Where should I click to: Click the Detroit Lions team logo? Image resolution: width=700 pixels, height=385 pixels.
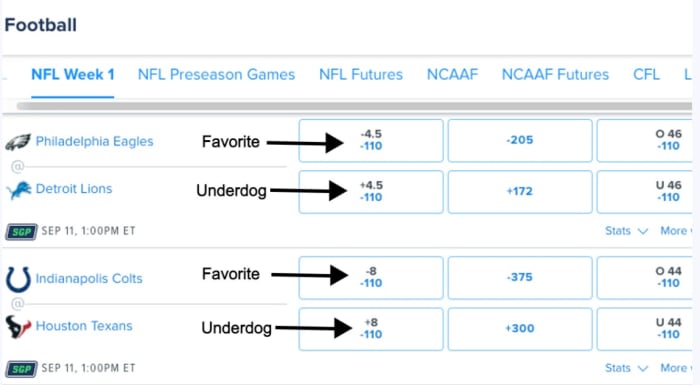[x=19, y=190]
